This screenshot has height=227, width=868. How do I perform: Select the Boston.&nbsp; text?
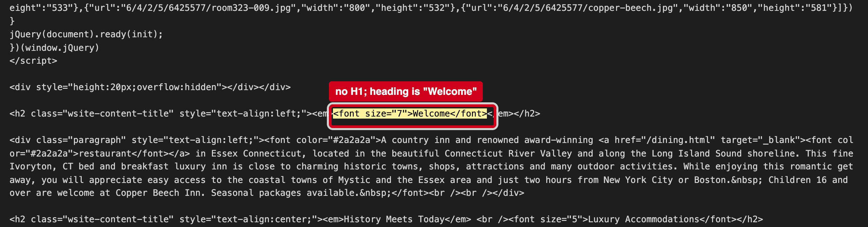[x=728, y=180]
